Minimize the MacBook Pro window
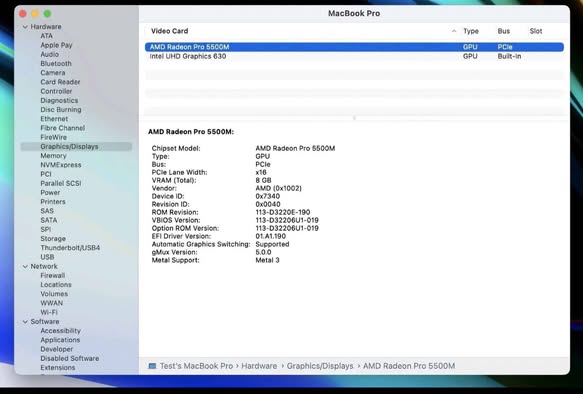Screen dimensions: 583x394 click(x=35, y=14)
